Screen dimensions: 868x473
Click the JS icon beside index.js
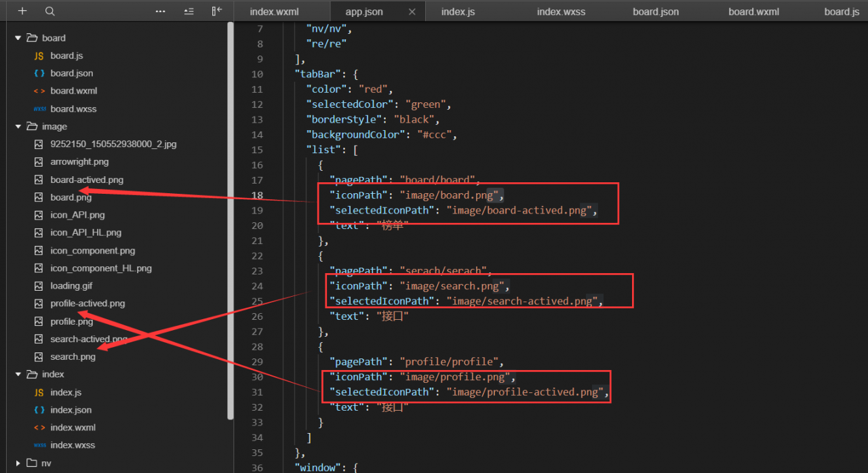(x=39, y=392)
